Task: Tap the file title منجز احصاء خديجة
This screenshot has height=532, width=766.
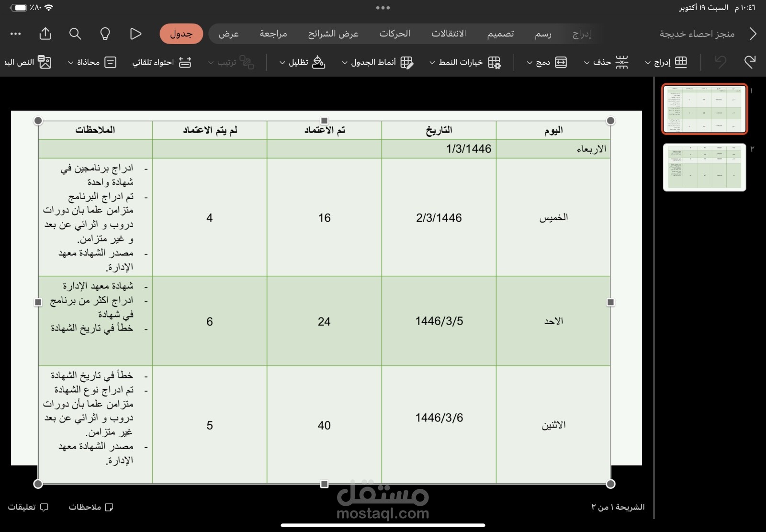Action: 697,34
